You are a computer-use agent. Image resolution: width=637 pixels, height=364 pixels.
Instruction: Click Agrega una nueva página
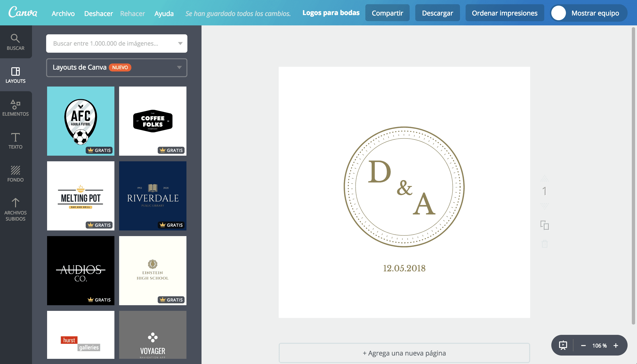click(x=404, y=353)
